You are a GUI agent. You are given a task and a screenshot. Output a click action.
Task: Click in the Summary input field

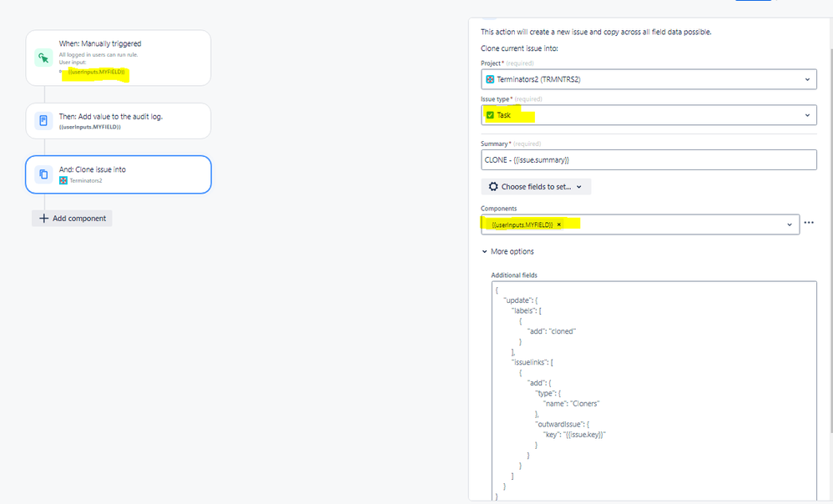coord(649,160)
